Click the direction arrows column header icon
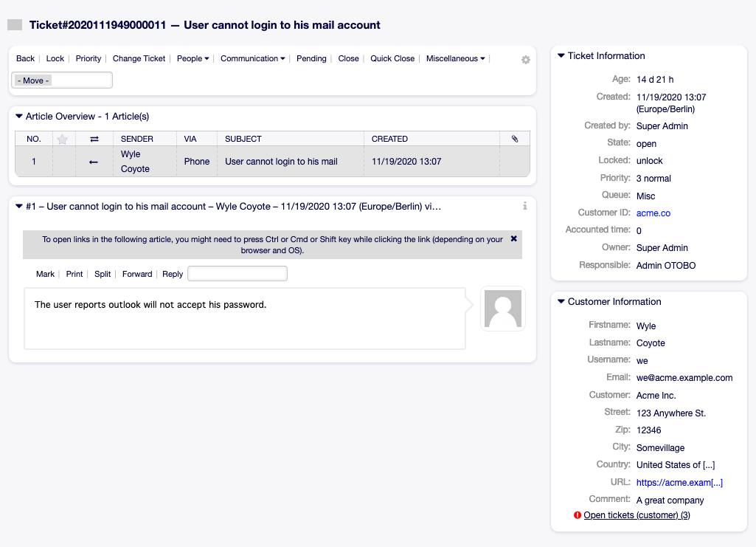 tap(94, 139)
